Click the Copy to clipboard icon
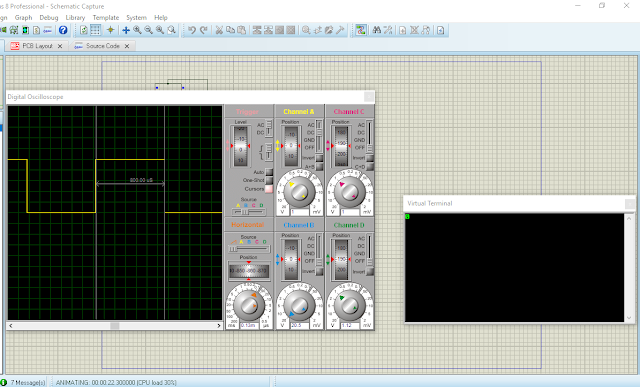 (230, 30)
